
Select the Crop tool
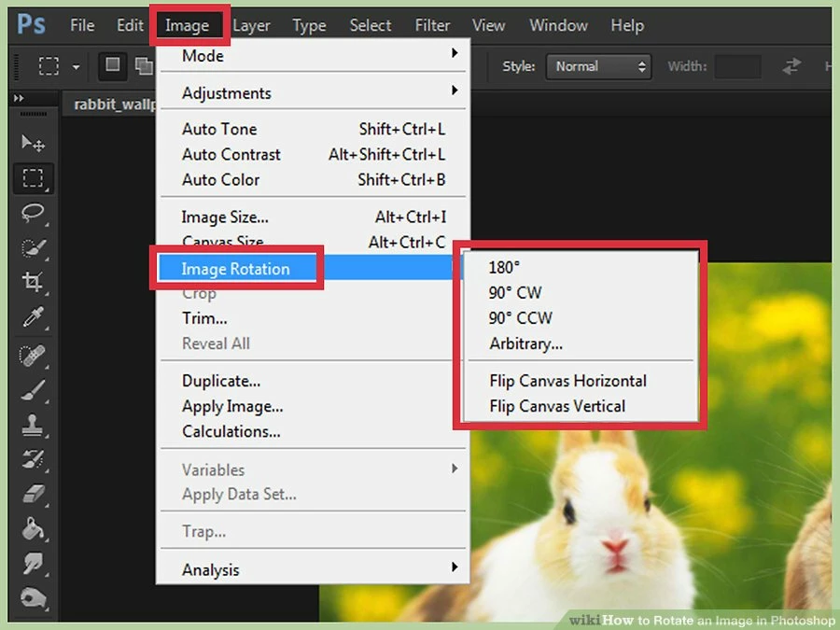(34, 282)
